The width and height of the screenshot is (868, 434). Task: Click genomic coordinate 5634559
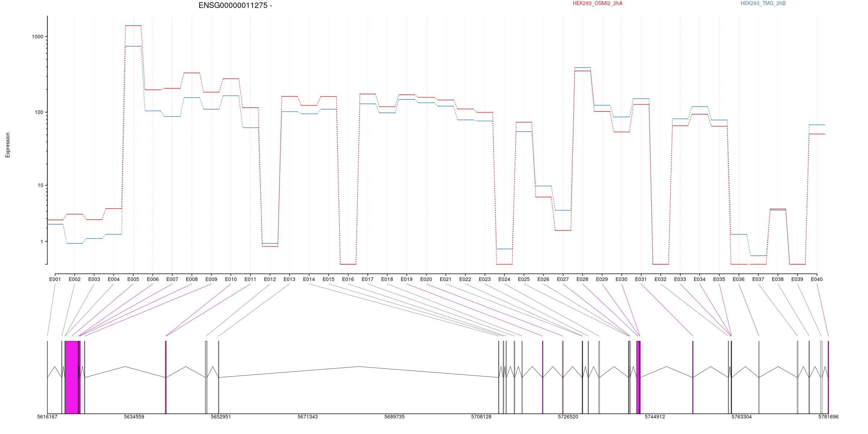click(134, 417)
